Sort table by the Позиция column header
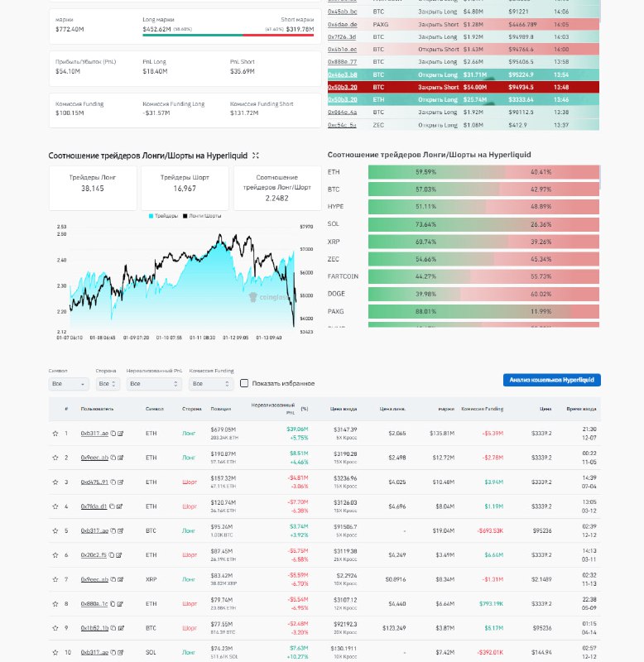This screenshot has height=662, width=644. click(x=220, y=409)
